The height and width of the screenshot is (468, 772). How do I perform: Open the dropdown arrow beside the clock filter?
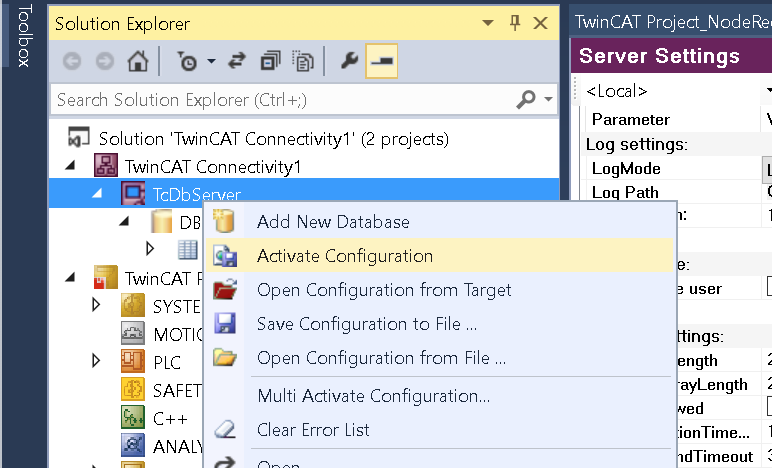click(x=211, y=62)
